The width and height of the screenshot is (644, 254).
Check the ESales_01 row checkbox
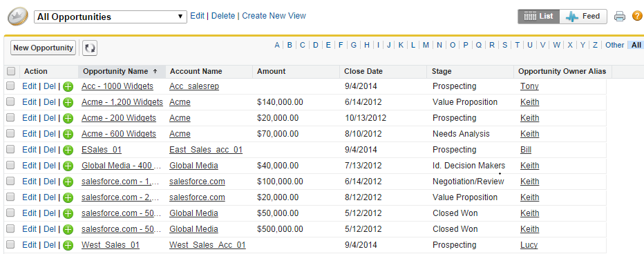coord(10,149)
